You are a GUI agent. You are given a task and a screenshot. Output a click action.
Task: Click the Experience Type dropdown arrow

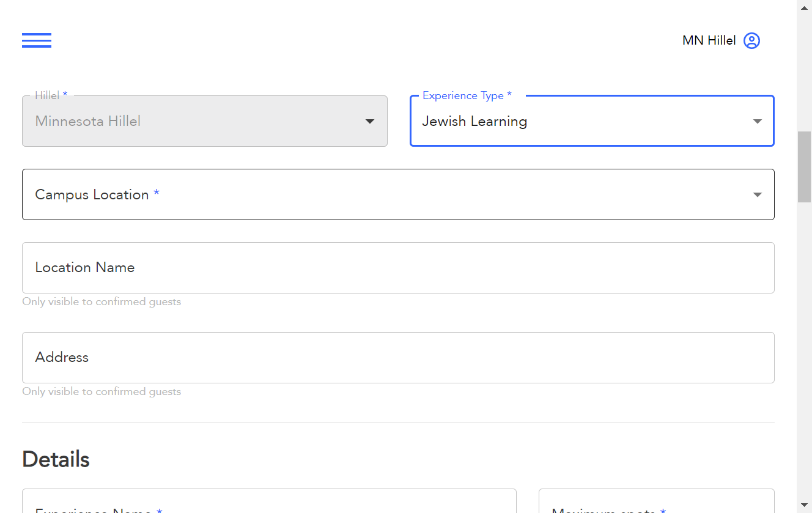758,121
